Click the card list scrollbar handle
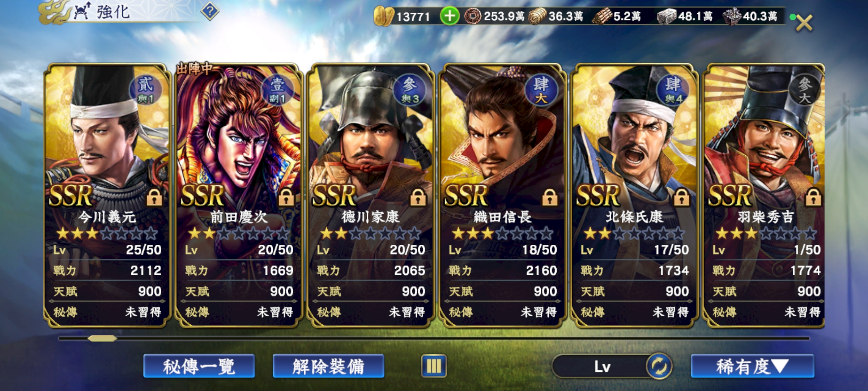This screenshot has height=391, width=868. point(102,339)
